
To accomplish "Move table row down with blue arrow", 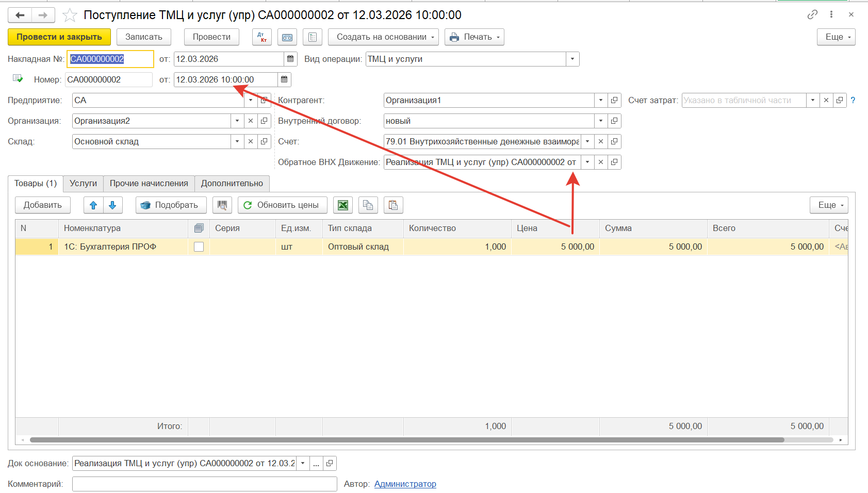I will point(112,205).
